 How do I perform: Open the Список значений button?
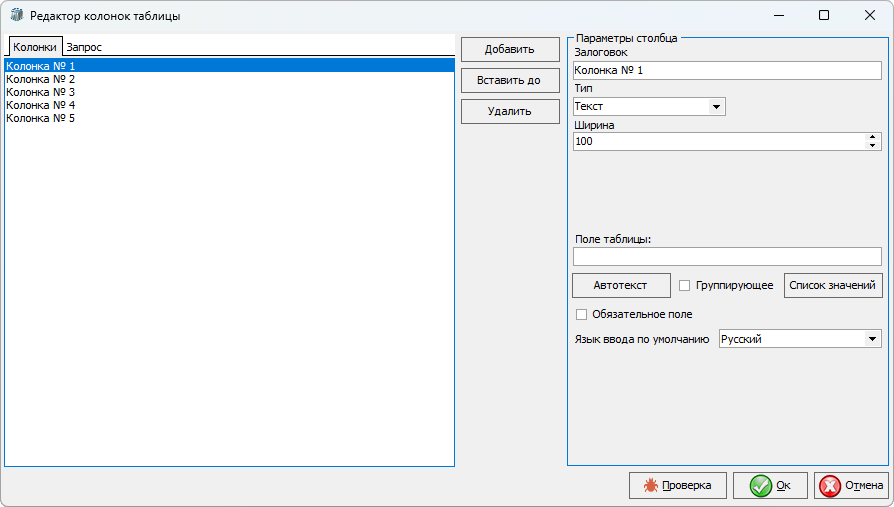point(833,285)
